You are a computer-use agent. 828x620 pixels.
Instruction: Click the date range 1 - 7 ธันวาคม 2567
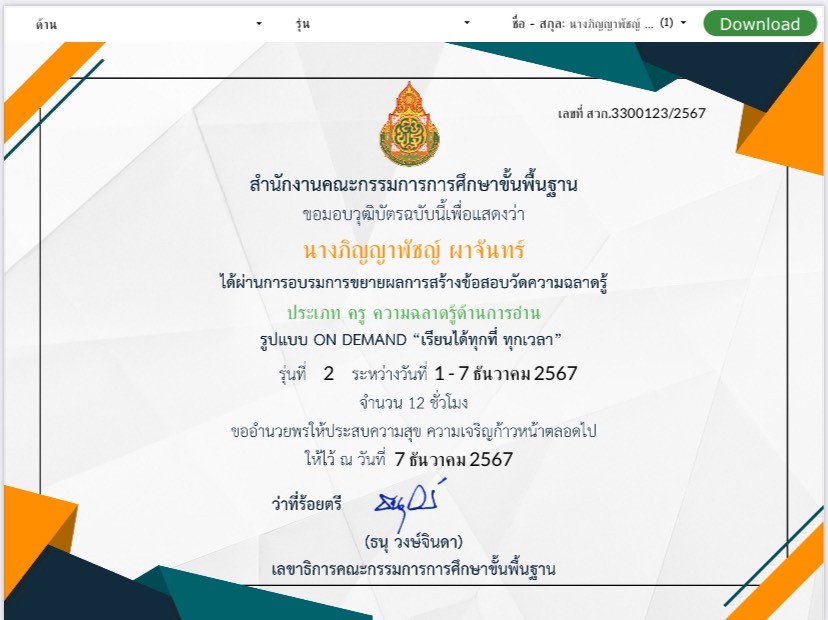505,373
